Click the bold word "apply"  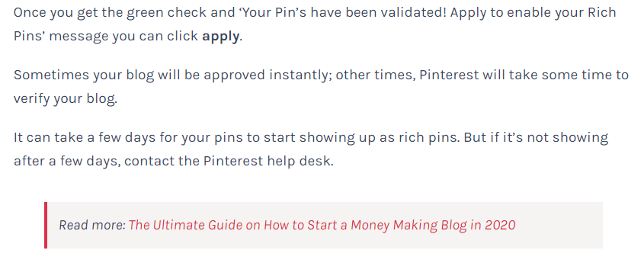coord(220,36)
